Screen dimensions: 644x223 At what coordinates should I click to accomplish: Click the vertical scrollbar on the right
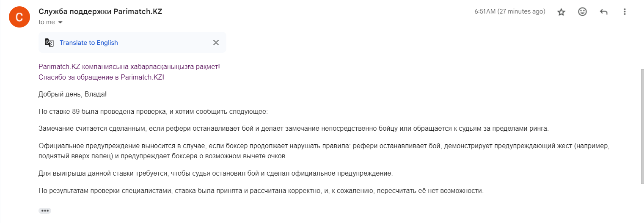click(x=641, y=127)
